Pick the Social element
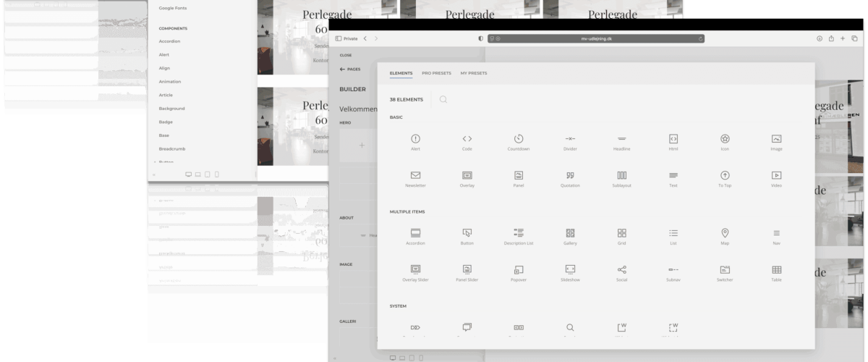This screenshot has width=868, height=362. coord(621,273)
